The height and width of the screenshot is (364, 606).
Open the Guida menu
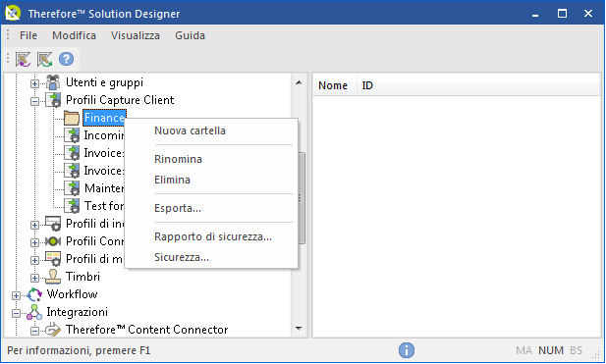[x=190, y=35]
